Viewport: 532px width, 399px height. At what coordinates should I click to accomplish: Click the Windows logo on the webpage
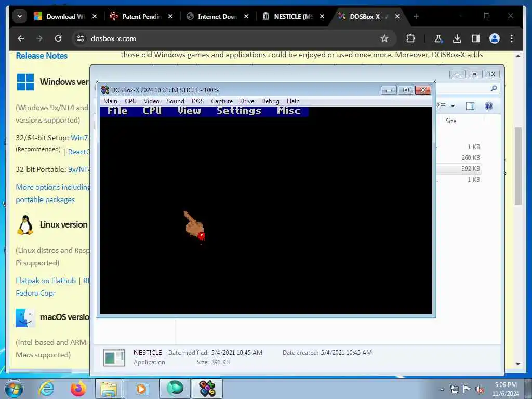point(25,82)
